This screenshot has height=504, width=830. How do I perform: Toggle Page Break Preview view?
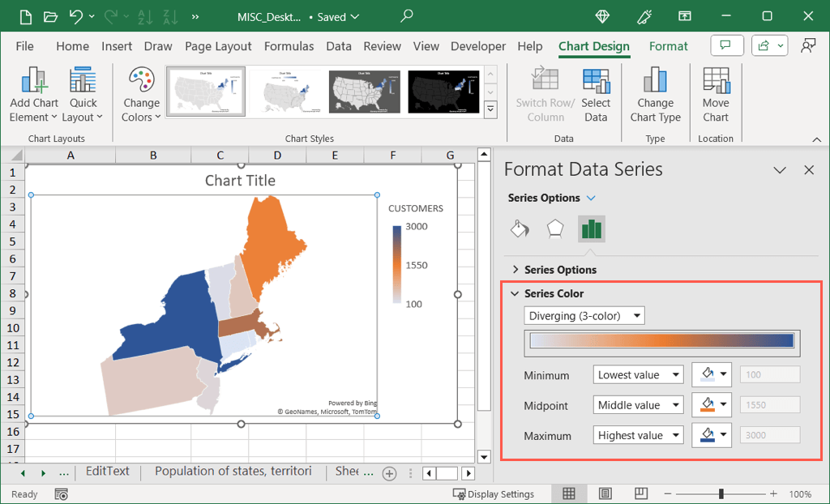[641, 493]
